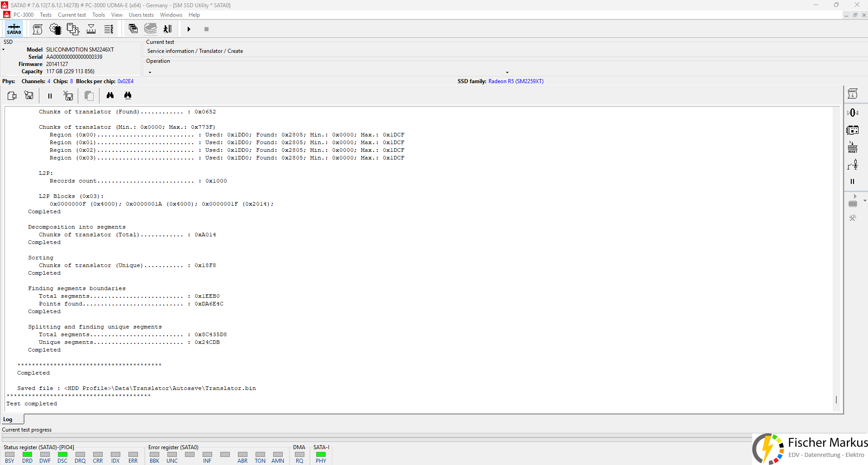Click the binoculars find icon
868x465 pixels.
pyautogui.click(x=110, y=95)
